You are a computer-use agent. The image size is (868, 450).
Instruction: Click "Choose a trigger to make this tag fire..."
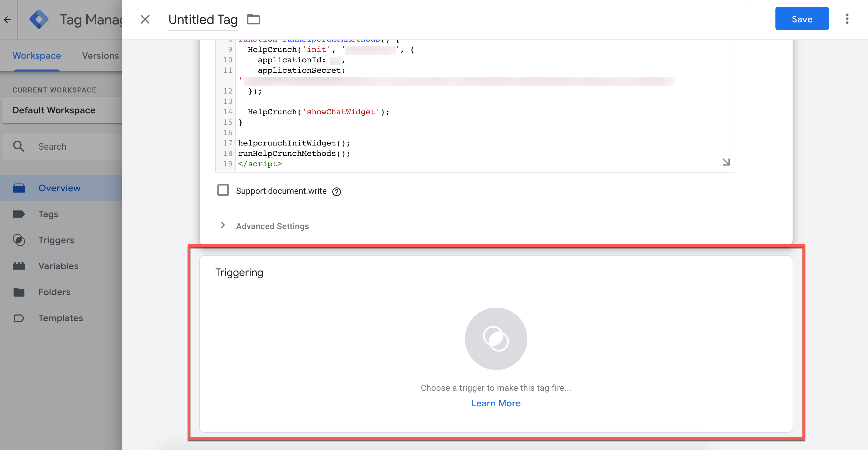coord(496,388)
